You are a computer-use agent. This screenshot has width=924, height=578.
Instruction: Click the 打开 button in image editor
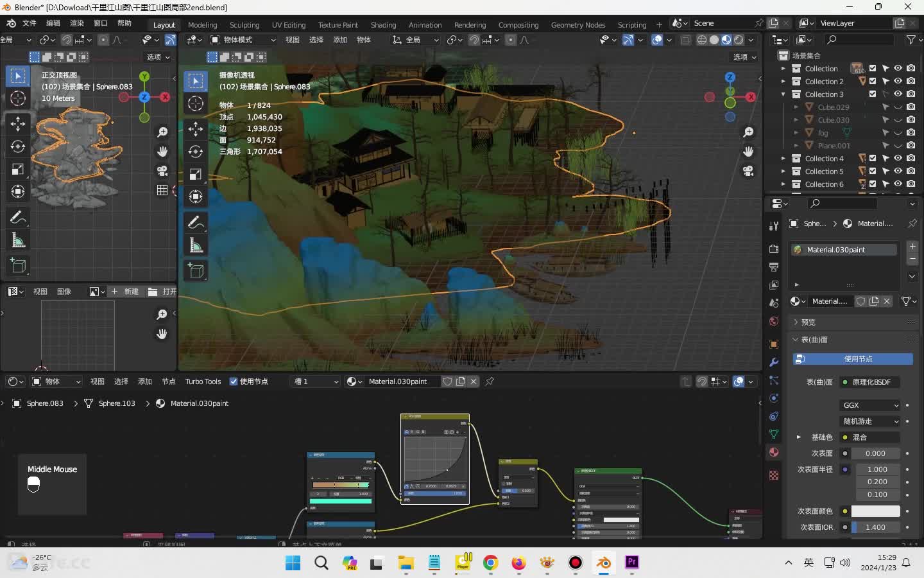point(162,292)
